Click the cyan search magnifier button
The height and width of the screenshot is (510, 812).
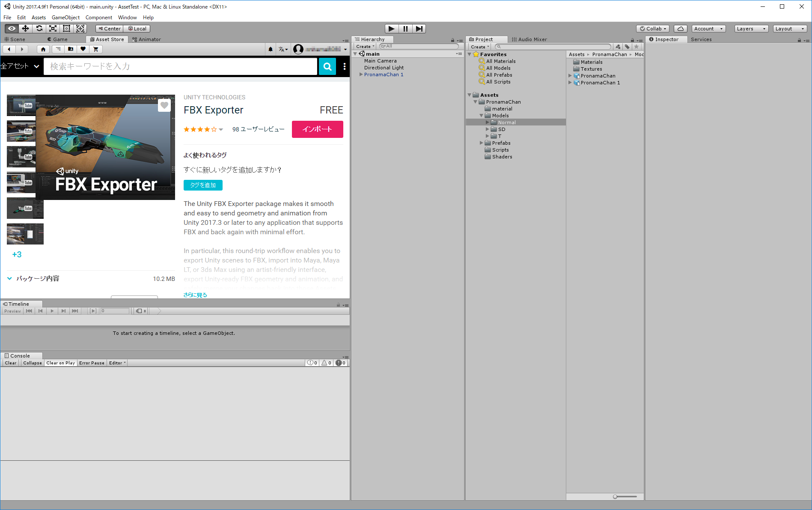[327, 66]
